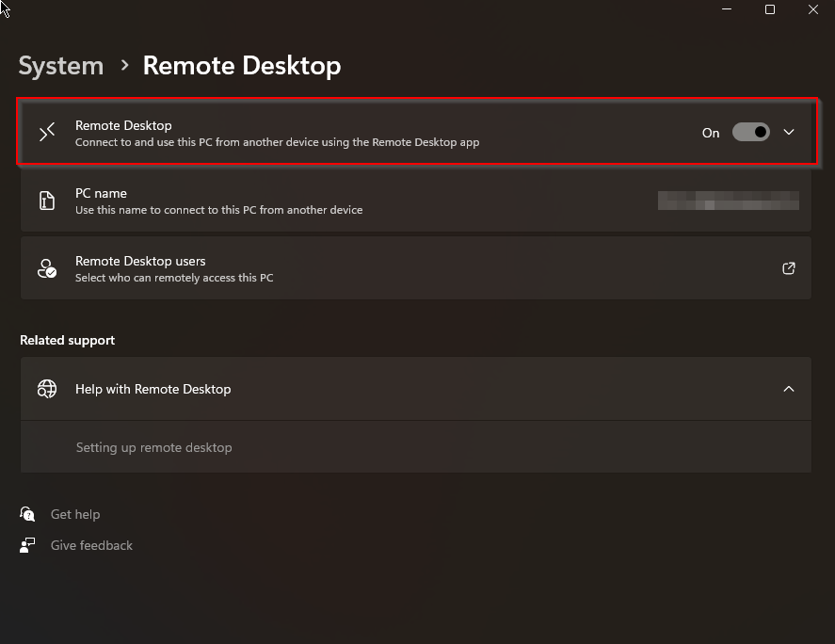Click the Remote Desktop connection arrows icon
835x644 pixels.
click(47, 133)
